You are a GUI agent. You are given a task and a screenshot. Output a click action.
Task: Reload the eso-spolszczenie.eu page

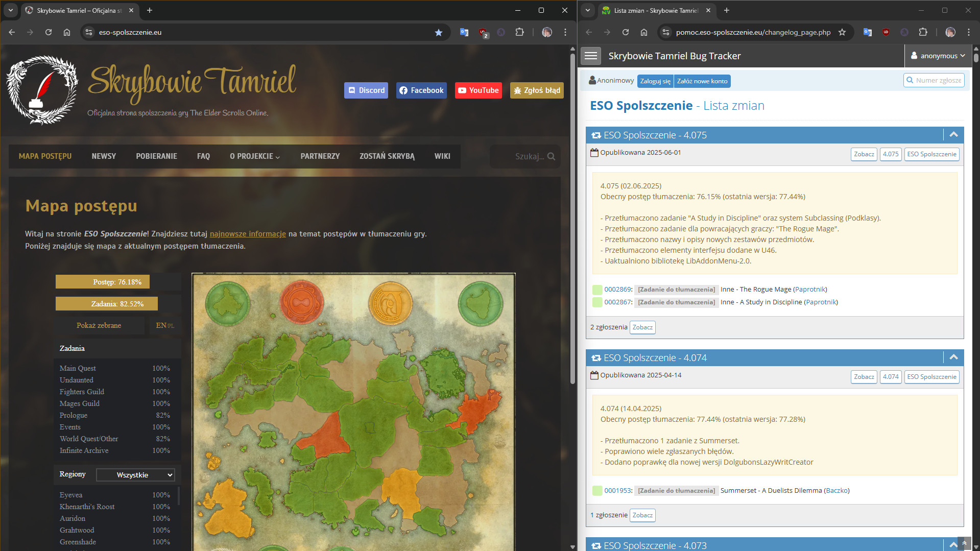click(49, 32)
